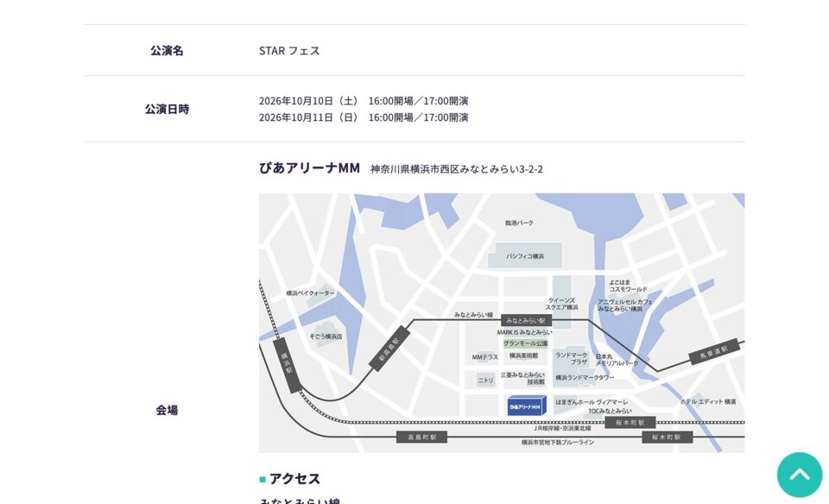Screen dimensions: 829x504
Task: Click the ランドマークプラザ label on map
Action: (x=572, y=359)
